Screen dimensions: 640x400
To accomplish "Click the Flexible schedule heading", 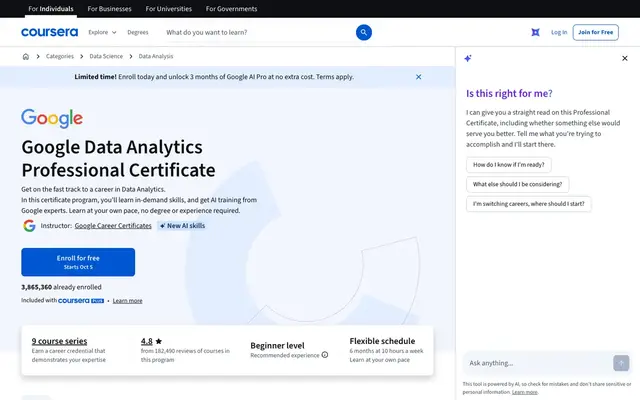I will point(382,341).
